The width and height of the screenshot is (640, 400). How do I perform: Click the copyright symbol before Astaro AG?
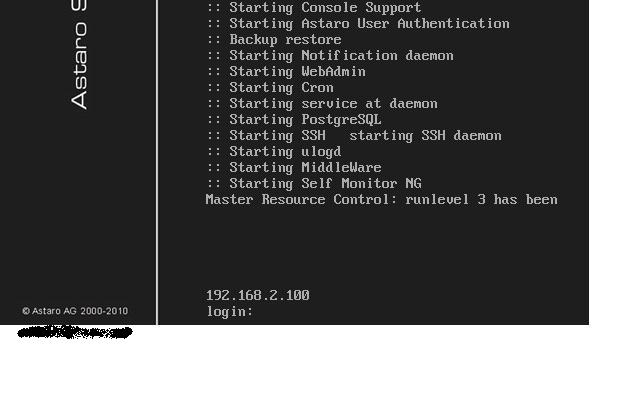tap(26, 311)
